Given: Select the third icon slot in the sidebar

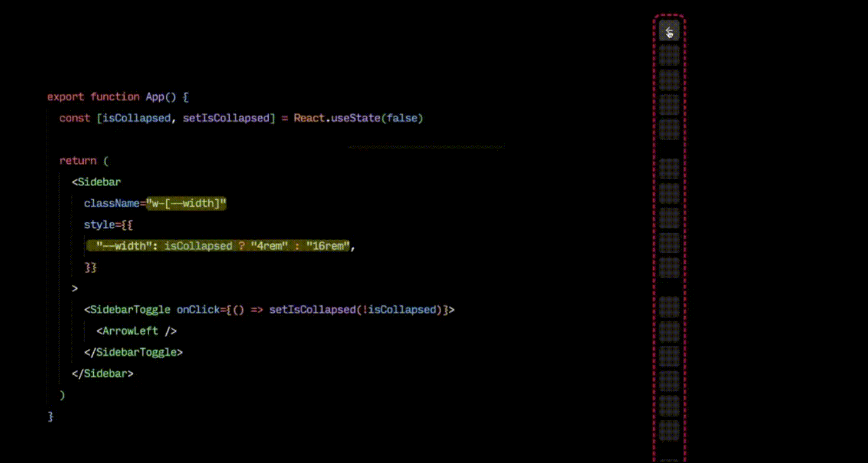Looking at the screenshot, I should click(669, 105).
